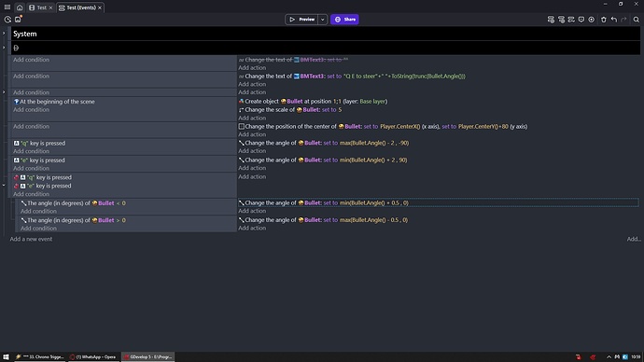Show hidden system tray icons

[x=609, y=357]
